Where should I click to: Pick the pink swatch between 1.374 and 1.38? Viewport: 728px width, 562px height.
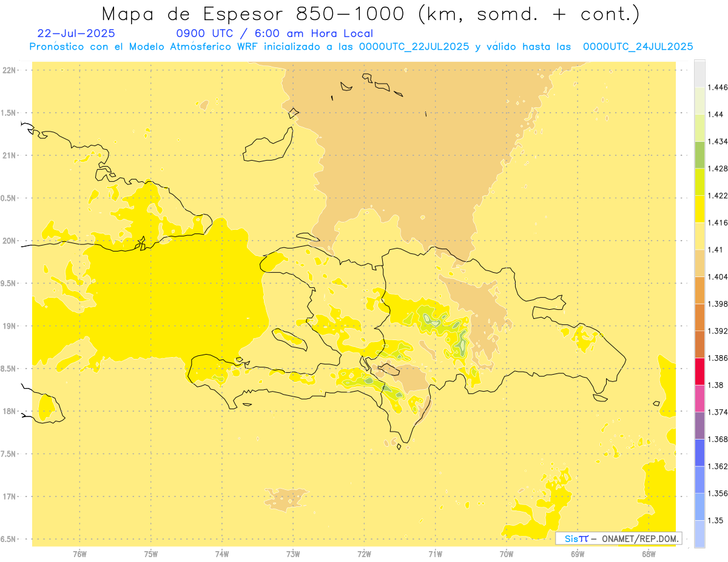[x=699, y=399]
